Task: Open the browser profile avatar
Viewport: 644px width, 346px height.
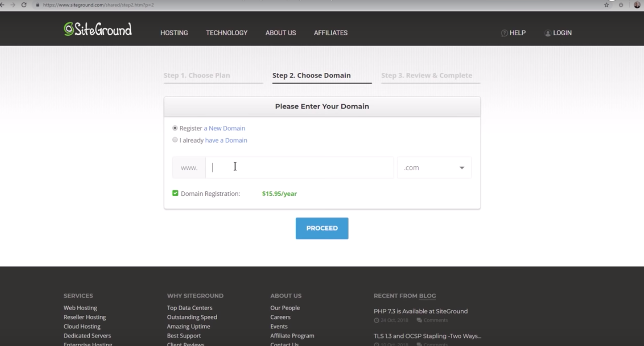Action: coord(637,5)
